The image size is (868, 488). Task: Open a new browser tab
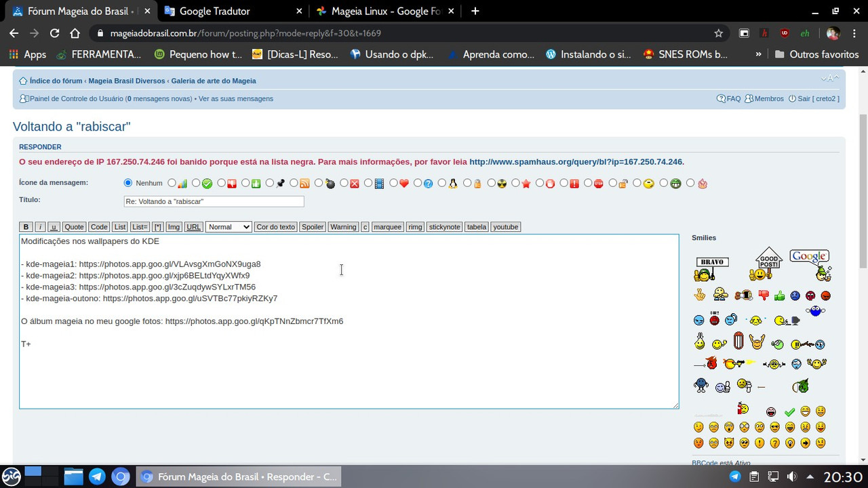[x=475, y=11]
